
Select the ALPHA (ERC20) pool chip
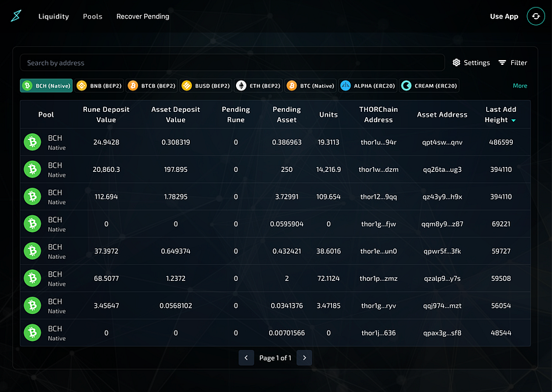(368, 86)
